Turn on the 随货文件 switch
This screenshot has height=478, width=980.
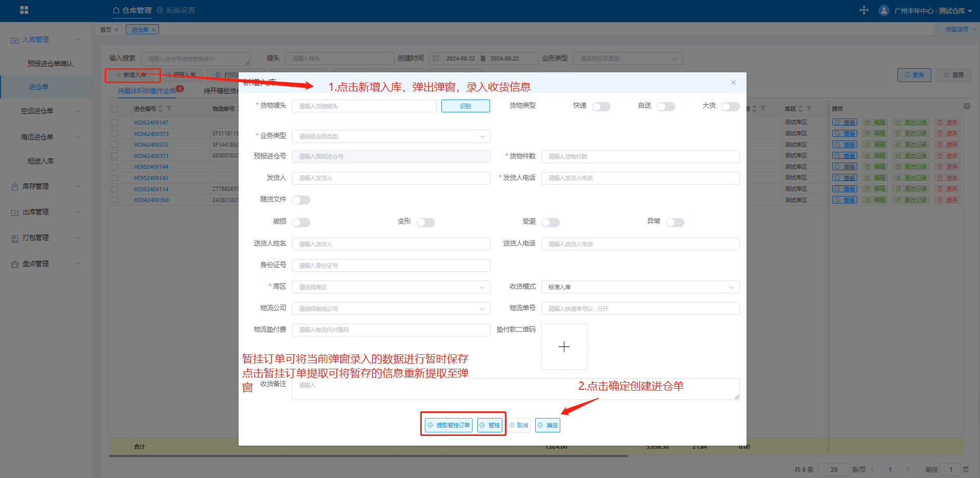click(x=301, y=200)
